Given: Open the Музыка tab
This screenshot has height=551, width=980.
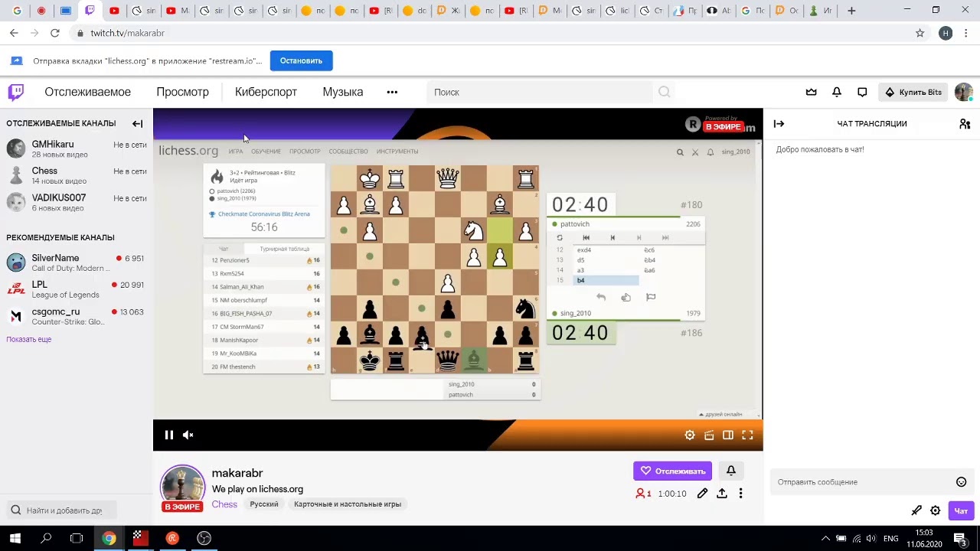Looking at the screenshot, I should point(342,92).
